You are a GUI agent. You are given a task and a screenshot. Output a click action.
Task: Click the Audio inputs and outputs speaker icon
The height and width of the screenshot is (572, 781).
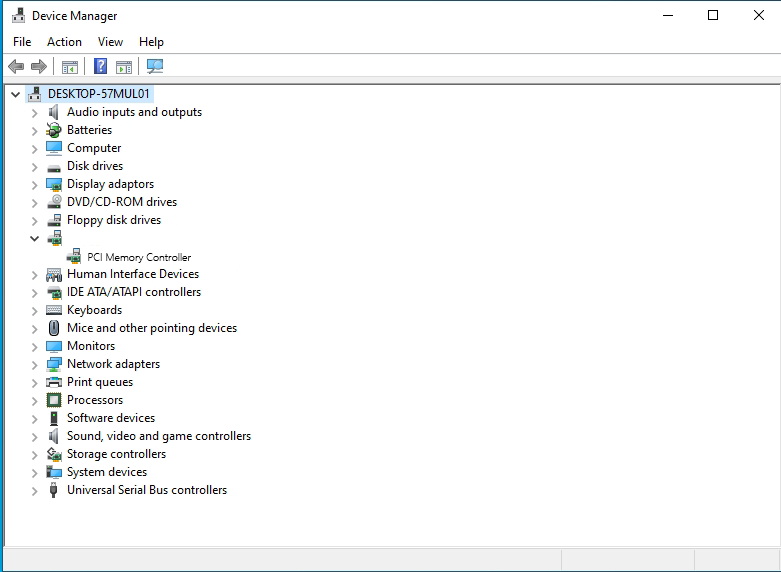point(54,112)
